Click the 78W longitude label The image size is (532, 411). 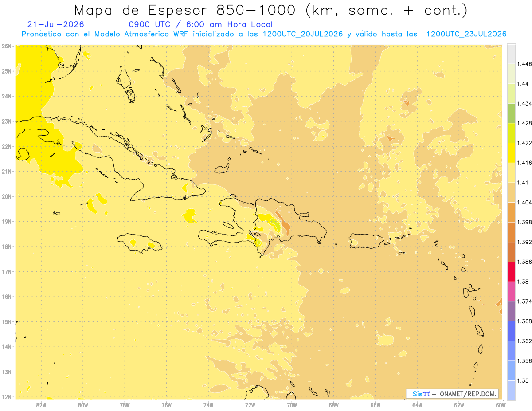point(125,404)
